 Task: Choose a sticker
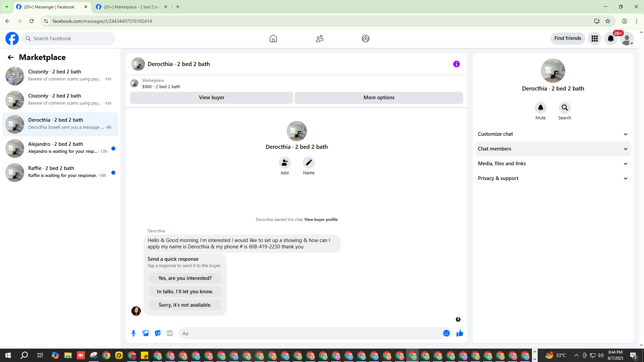point(158,333)
